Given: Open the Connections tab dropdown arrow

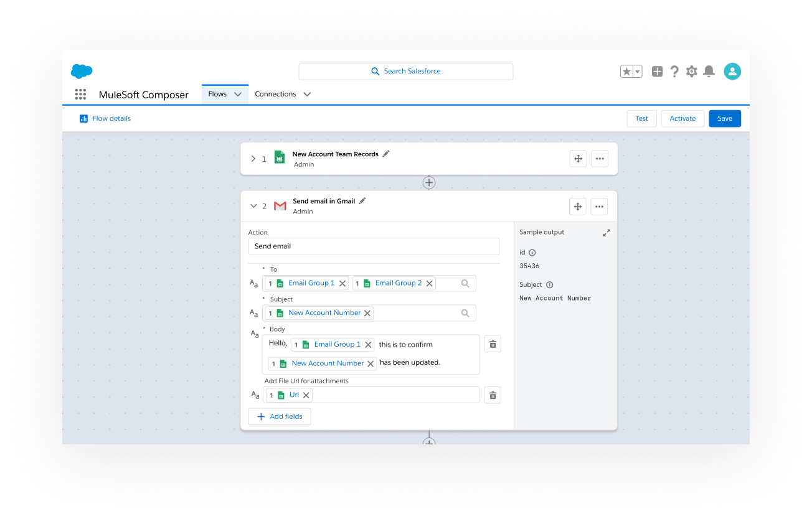Looking at the screenshot, I should (x=307, y=95).
